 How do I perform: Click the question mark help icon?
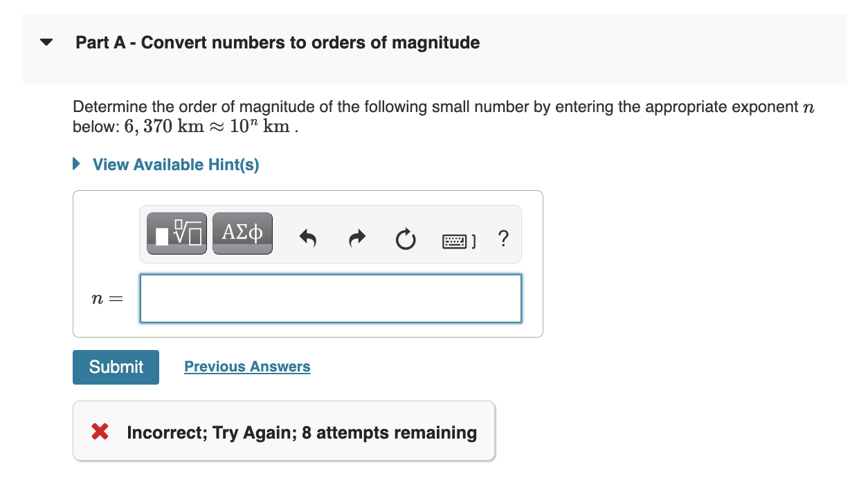coord(503,239)
